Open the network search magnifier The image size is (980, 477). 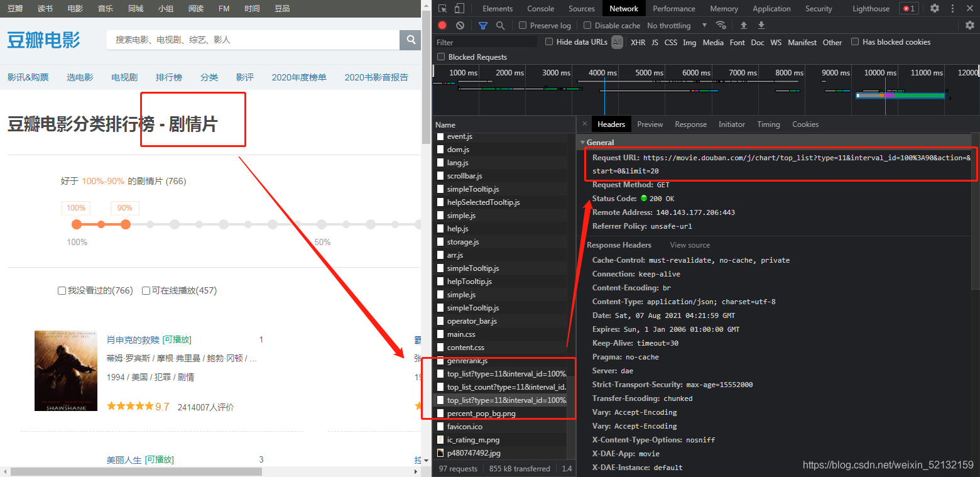click(501, 25)
